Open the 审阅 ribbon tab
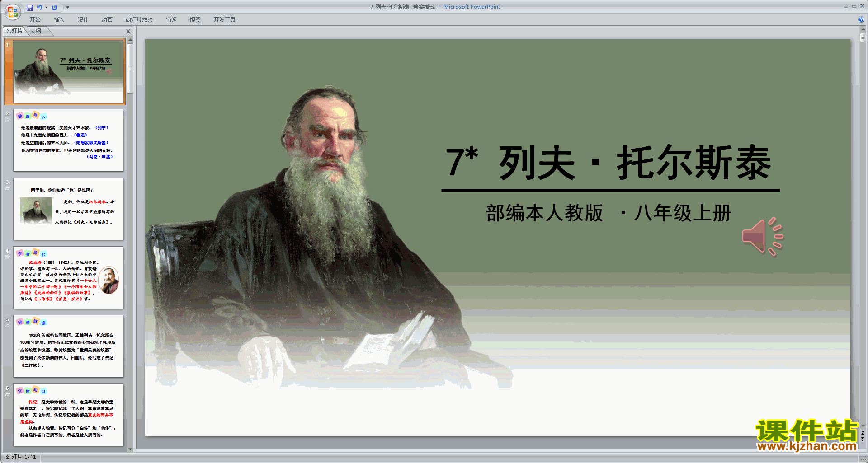The width and height of the screenshot is (868, 463). click(x=171, y=20)
